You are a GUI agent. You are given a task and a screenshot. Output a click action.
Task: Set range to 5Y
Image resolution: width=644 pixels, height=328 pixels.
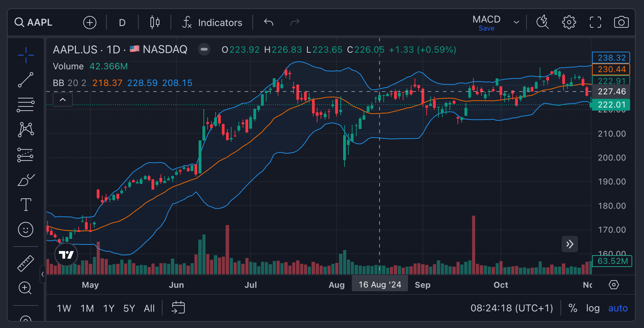tap(129, 308)
